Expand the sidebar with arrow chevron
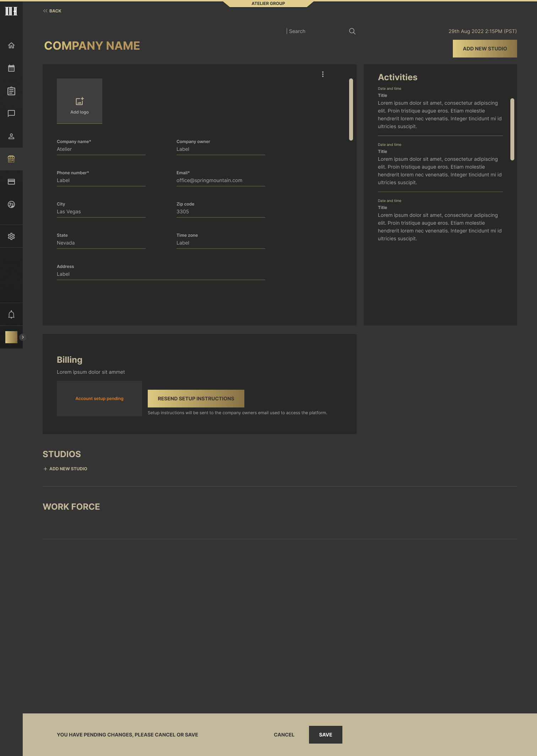 23,337
